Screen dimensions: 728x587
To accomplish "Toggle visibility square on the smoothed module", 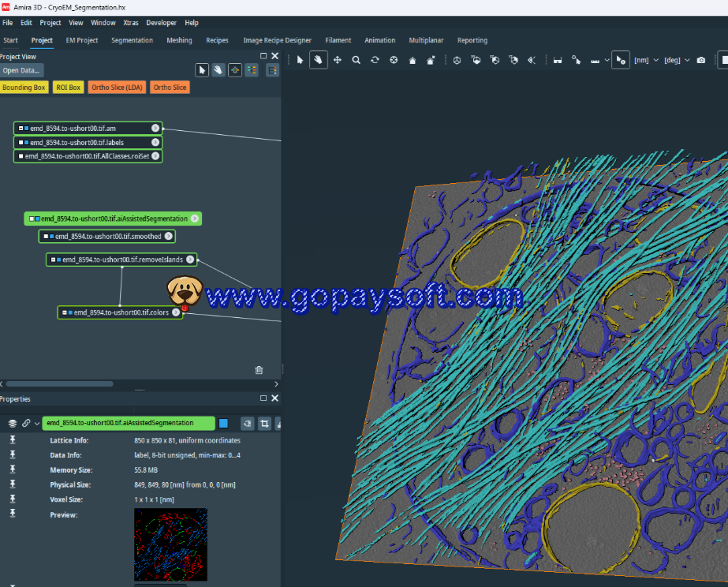I will tap(46, 237).
